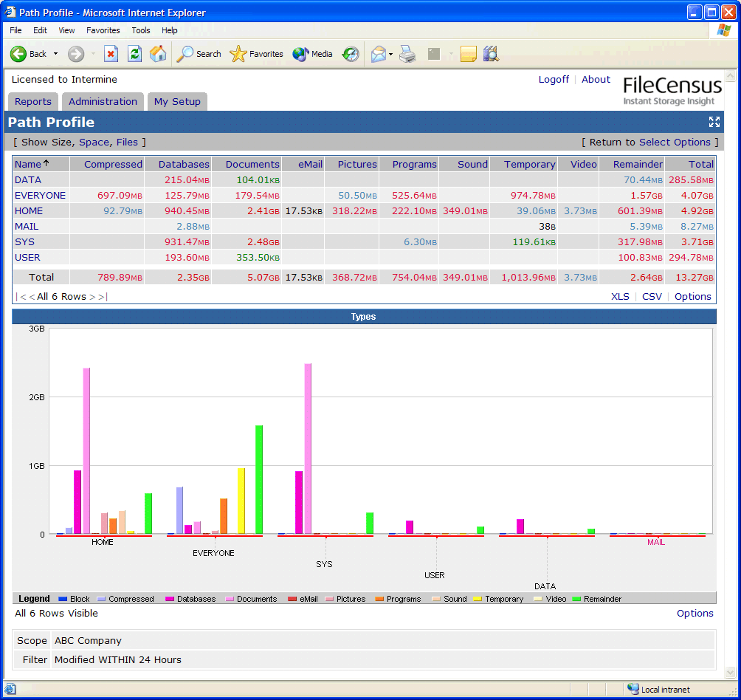Viewport: 741px width, 700px height.
Task: Click the Local intranet zone icon
Action: (x=633, y=689)
